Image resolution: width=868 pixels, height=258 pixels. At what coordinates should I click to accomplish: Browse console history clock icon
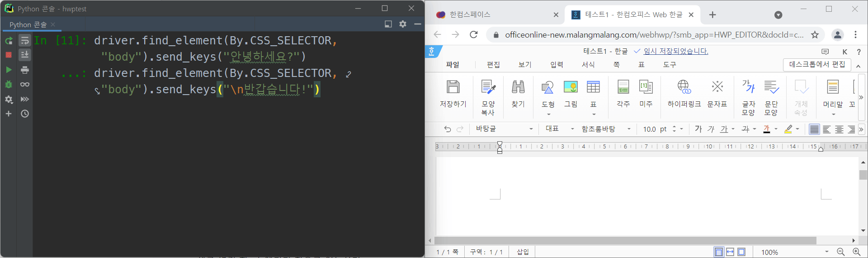coord(25,114)
